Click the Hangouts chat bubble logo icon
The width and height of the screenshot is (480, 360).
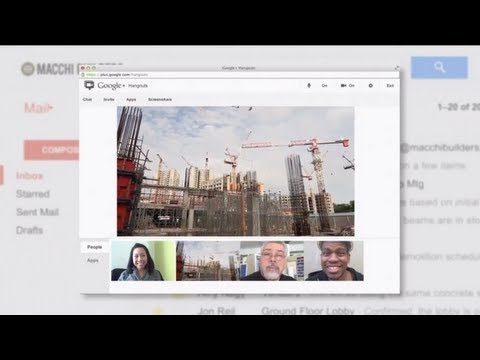point(89,86)
